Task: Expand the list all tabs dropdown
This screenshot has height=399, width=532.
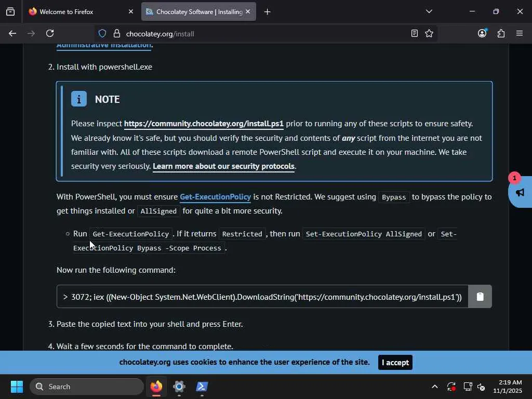Action: coord(429,11)
